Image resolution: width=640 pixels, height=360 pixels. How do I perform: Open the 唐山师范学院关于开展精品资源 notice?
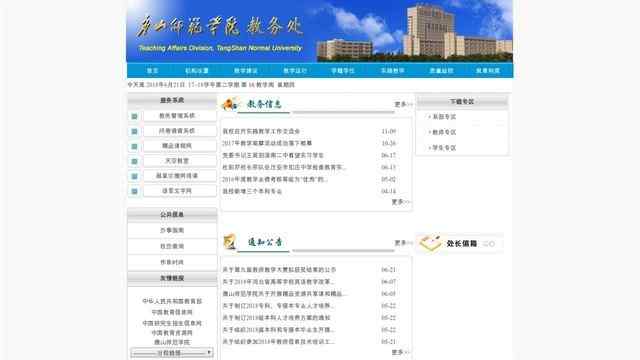point(284,293)
